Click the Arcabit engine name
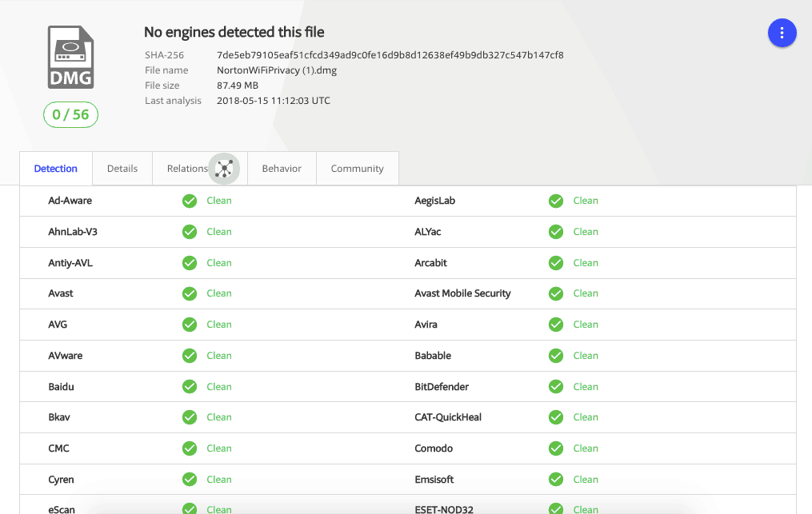Image resolution: width=812 pixels, height=514 pixels. pyautogui.click(x=431, y=263)
